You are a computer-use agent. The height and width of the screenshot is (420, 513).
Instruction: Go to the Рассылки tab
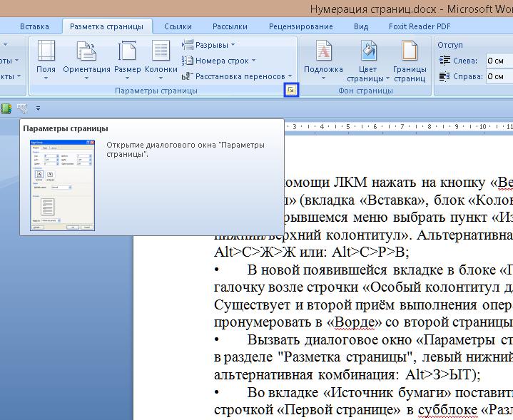(x=230, y=26)
